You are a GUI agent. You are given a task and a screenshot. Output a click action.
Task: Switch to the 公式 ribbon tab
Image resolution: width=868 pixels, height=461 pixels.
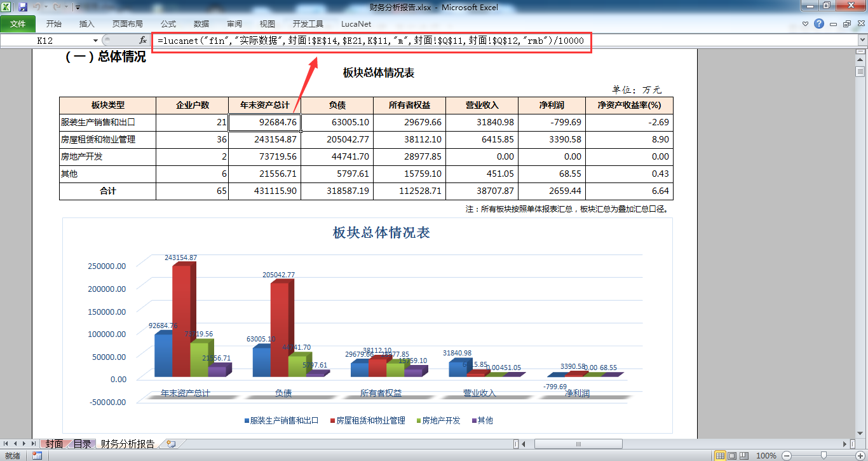[x=168, y=24]
